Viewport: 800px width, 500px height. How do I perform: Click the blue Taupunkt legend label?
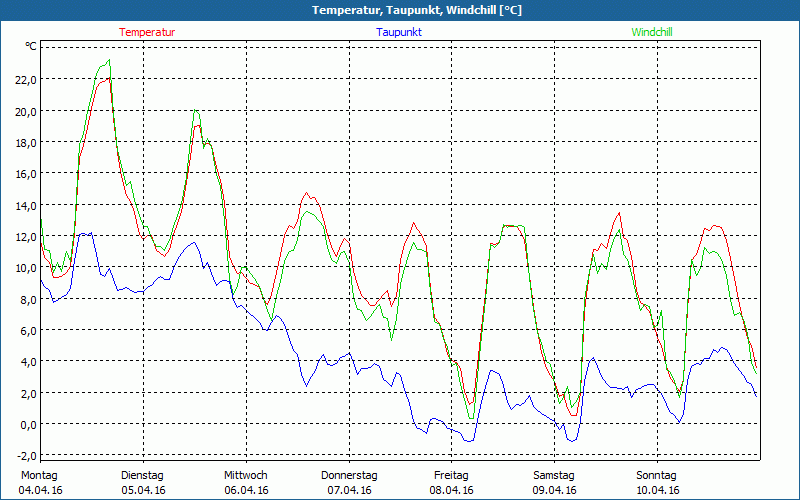tap(399, 32)
